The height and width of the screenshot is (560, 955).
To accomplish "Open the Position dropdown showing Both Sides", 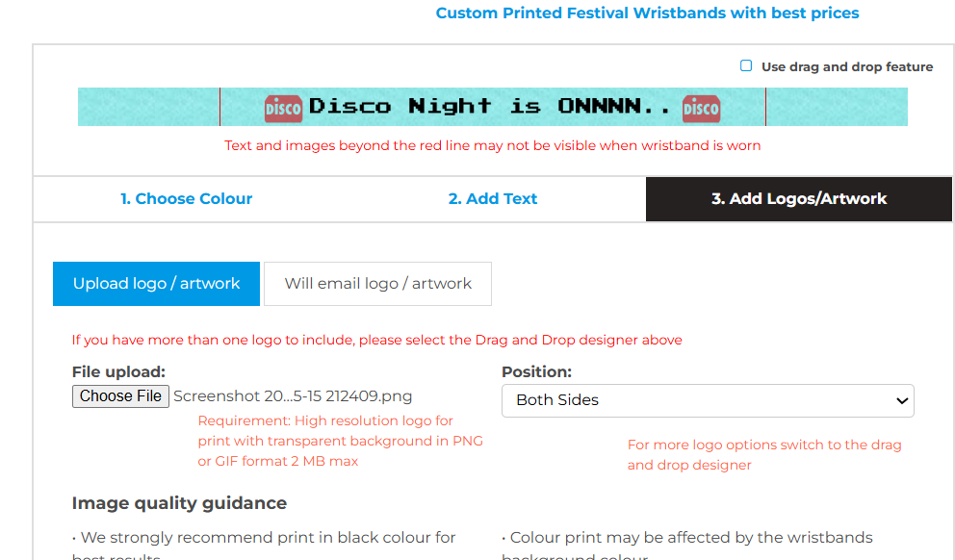I will tap(707, 400).
